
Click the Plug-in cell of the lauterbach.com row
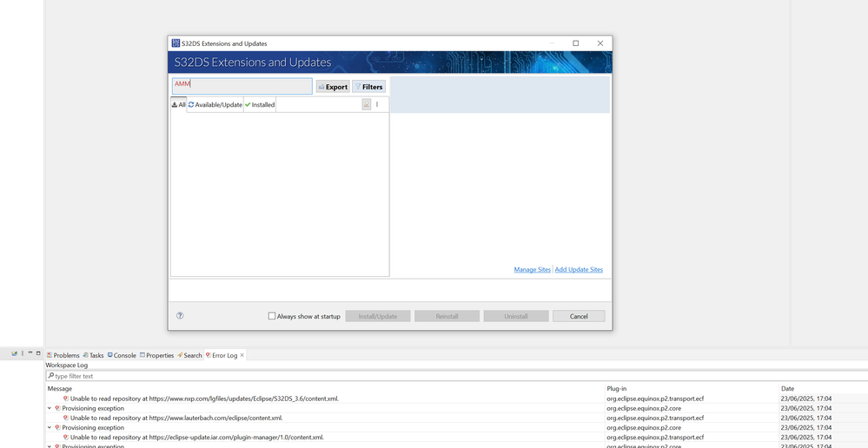(x=655, y=418)
